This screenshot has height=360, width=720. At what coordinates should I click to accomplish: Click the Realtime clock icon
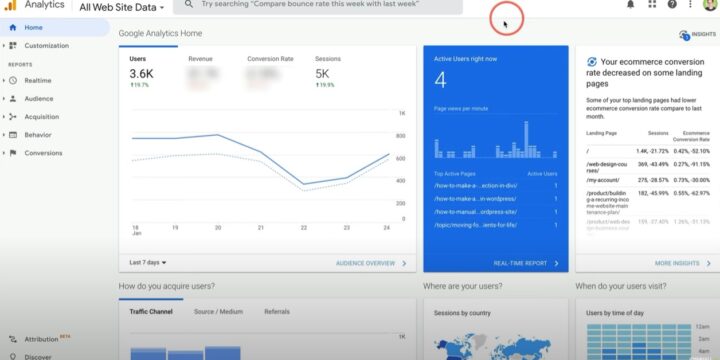click(x=13, y=80)
